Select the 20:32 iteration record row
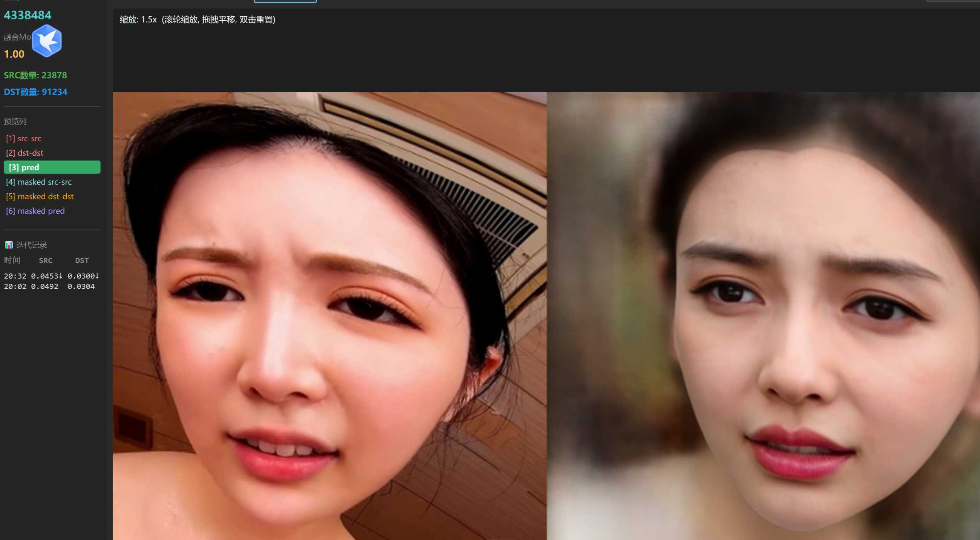 [x=51, y=276]
